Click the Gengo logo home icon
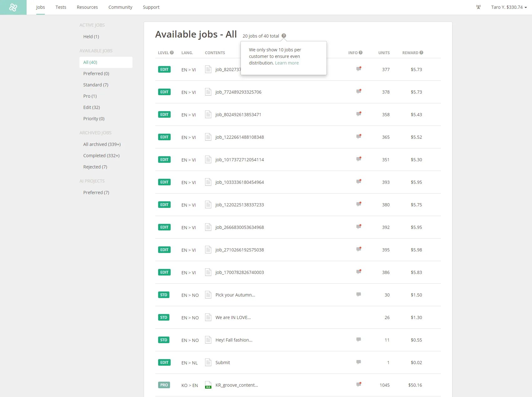The height and width of the screenshot is (397, 532). (13, 7)
